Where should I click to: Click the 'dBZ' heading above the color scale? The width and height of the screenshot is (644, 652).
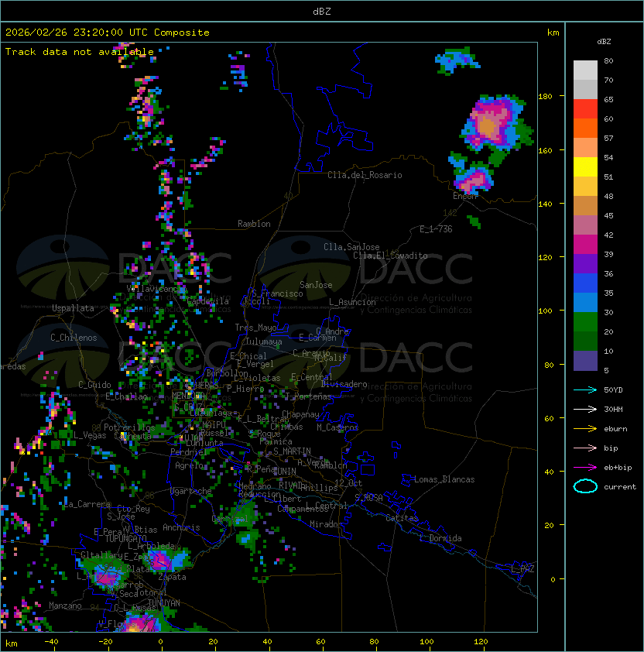point(604,42)
